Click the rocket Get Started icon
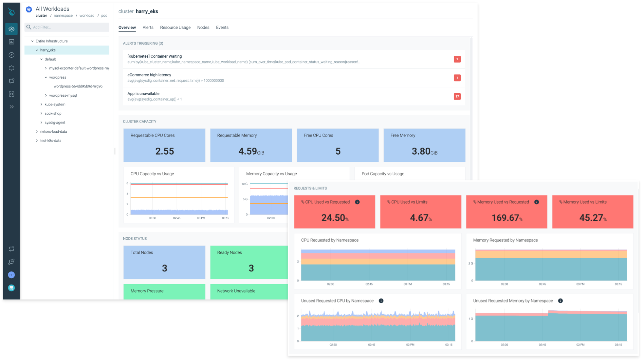The height and width of the screenshot is (361, 644). [x=11, y=262]
